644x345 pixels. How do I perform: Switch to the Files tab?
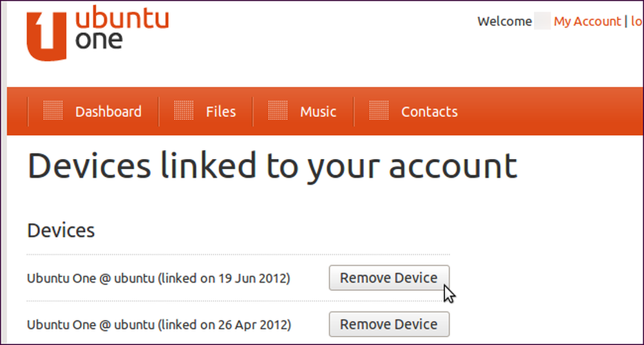pos(221,112)
